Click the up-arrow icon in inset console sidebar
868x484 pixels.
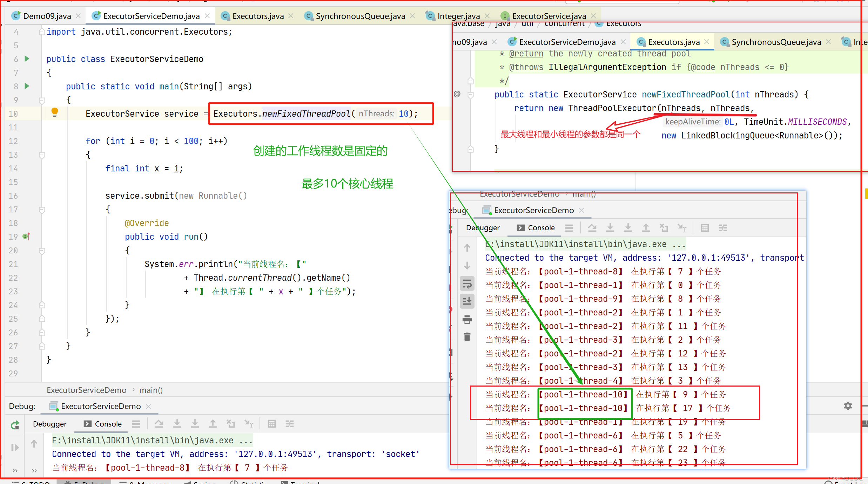(467, 248)
